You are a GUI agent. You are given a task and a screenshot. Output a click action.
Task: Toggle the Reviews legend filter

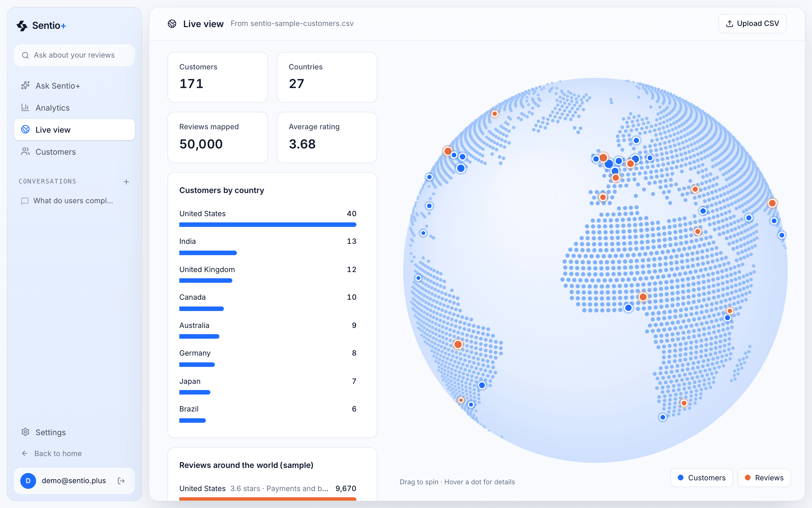click(764, 478)
